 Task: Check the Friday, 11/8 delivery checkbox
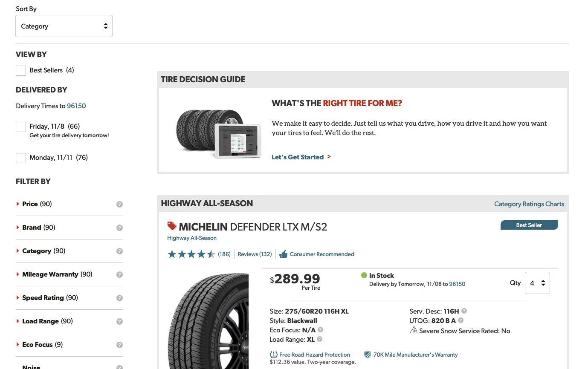(21, 127)
